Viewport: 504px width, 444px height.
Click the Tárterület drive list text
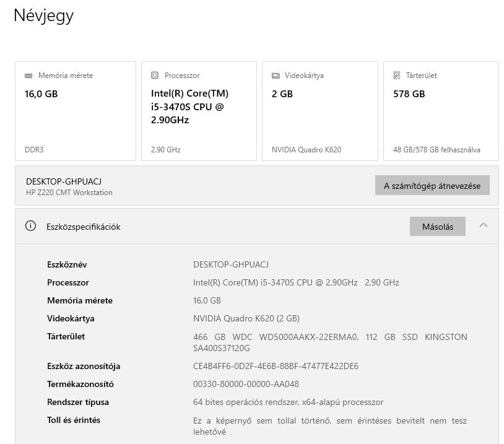(329, 342)
